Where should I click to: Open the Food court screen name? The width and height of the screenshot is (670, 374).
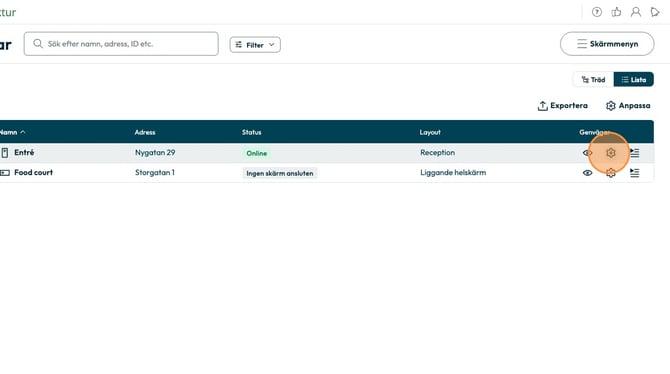pos(33,173)
